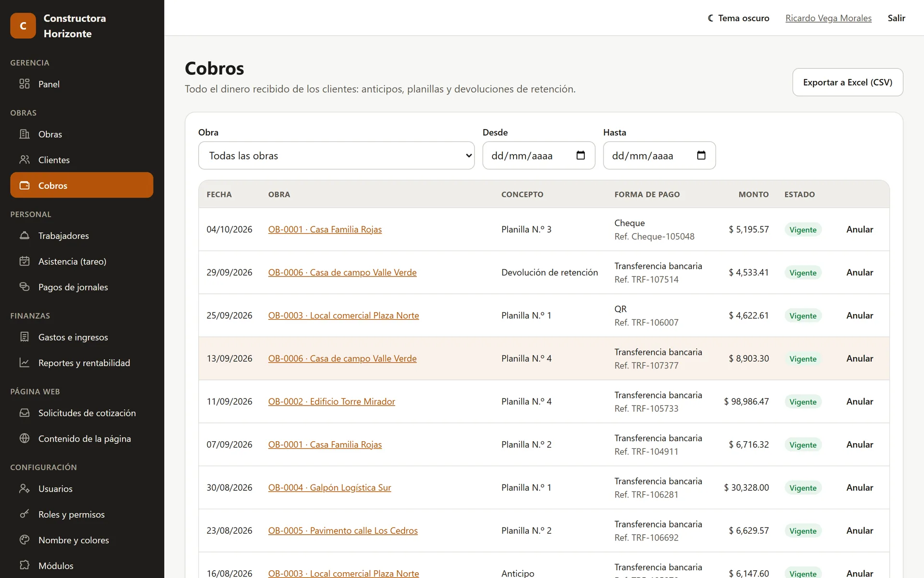Click the MONTO column header
924x578 pixels.
[753, 194]
